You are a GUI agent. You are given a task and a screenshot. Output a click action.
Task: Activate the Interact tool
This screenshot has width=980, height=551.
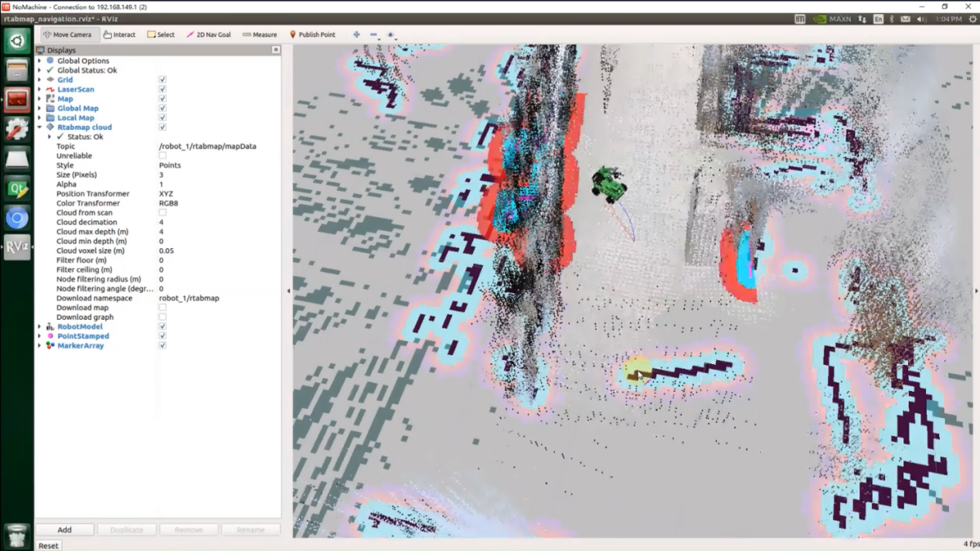(119, 35)
